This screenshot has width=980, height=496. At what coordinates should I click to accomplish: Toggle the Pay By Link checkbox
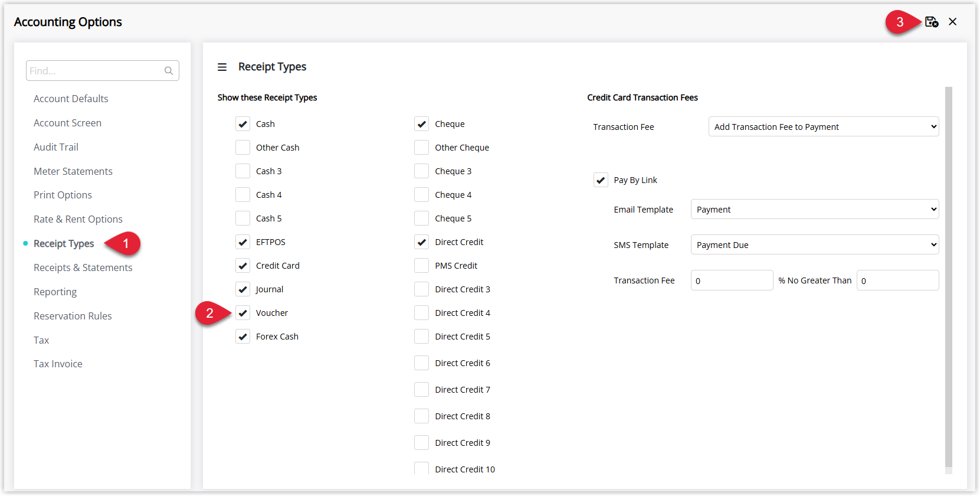click(601, 180)
